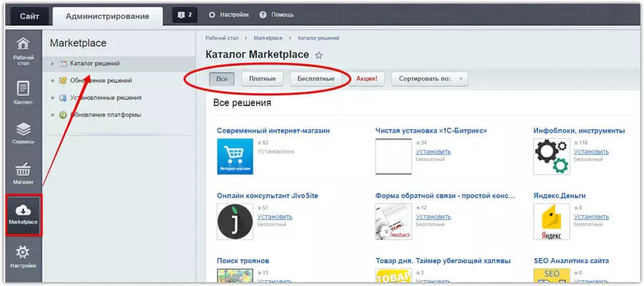Open Яндекс.Деньги title link
The height and width of the screenshot is (286, 644).
click(x=560, y=196)
